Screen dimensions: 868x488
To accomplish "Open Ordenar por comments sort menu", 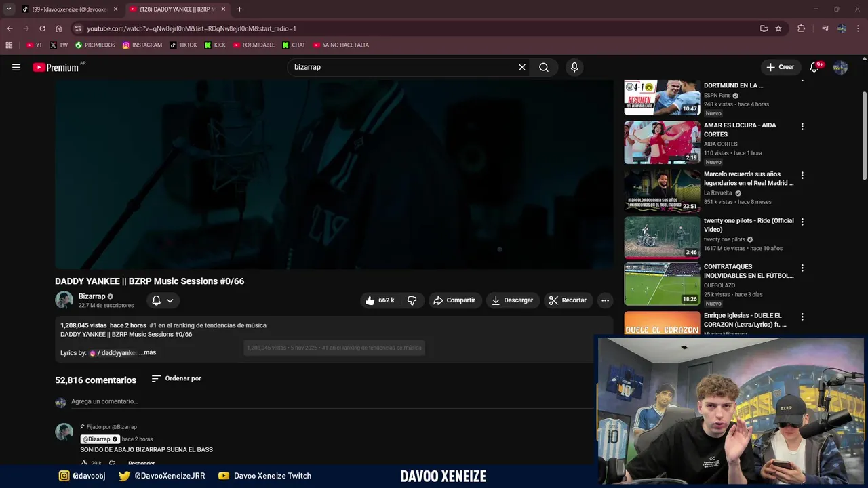I will click(x=176, y=378).
